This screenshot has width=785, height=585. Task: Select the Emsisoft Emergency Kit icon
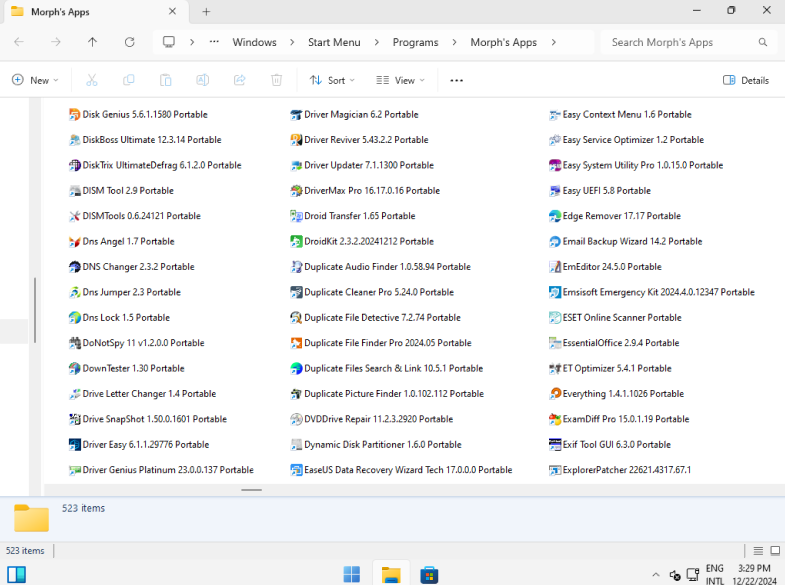(x=555, y=292)
